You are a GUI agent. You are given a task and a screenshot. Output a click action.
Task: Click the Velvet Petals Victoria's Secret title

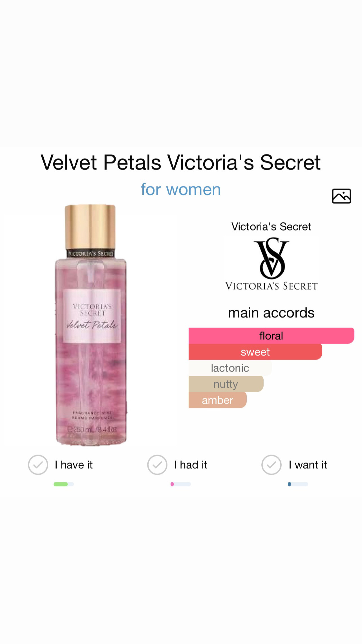[181, 163]
